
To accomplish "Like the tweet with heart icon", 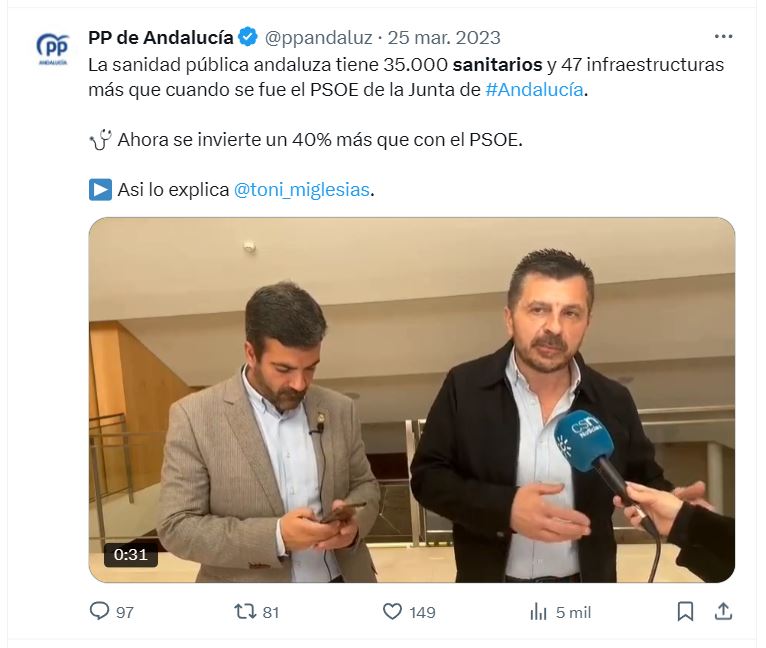I will pos(392,611).
